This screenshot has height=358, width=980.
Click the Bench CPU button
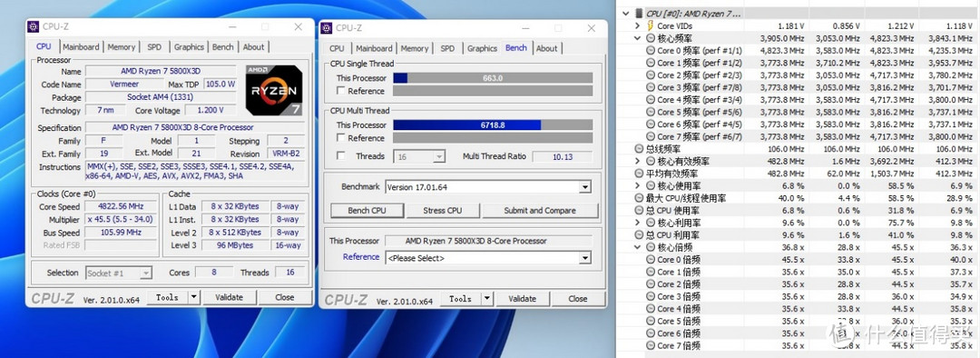pyautogui.click(x=367, y=210)
